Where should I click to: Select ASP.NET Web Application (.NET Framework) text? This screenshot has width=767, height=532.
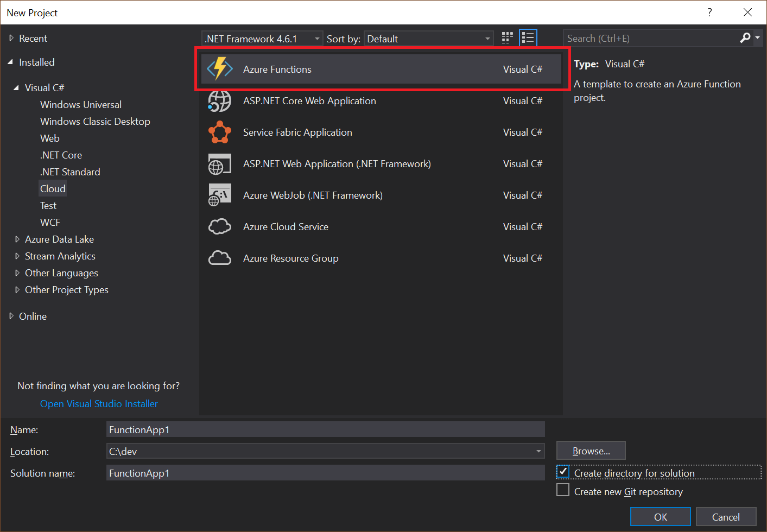(x=337, y=163)
